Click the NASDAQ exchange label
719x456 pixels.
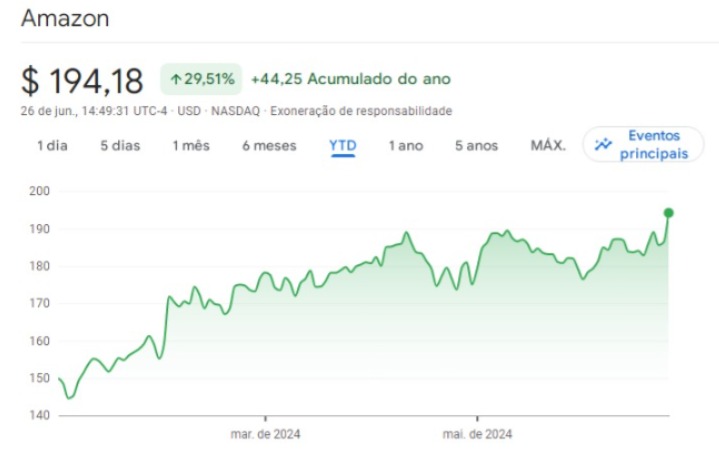click(x=235, y=111)
